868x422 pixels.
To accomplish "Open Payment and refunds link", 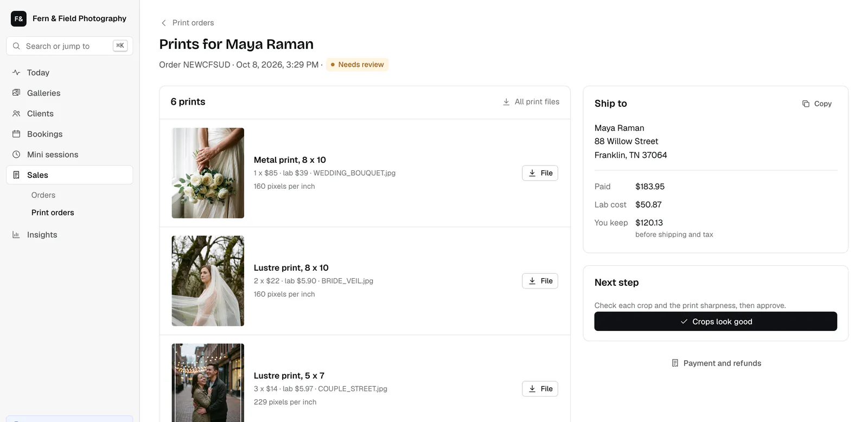I will click(x=716, y=363).
